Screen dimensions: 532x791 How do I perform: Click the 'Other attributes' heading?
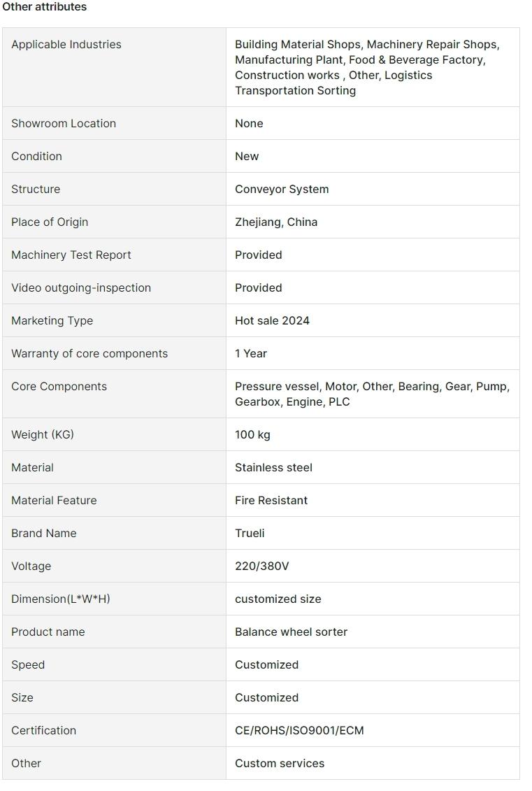(45, 7)
